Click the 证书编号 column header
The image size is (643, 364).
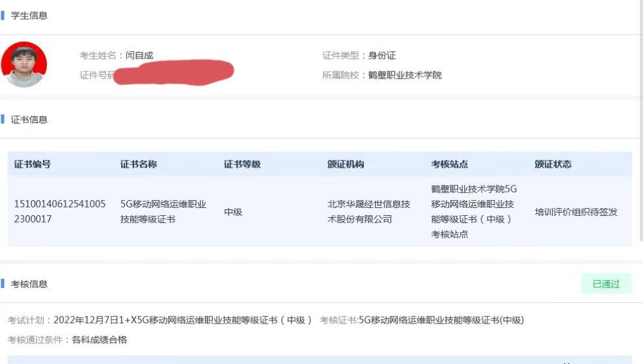click(33, 164)
